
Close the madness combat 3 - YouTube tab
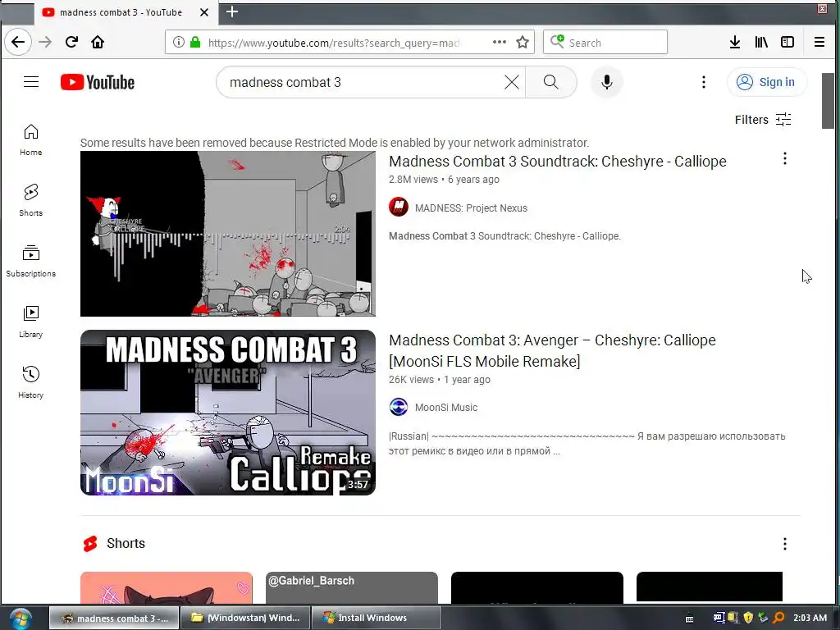[x=204, y=12]
